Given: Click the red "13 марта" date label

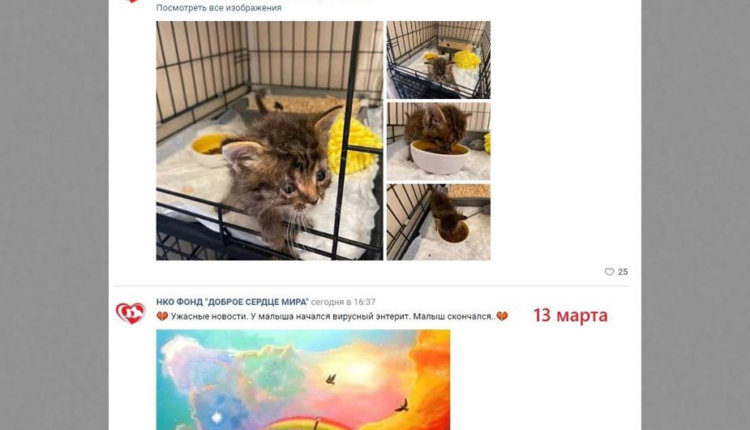Looking at the screenshot, I should click(570, 315).
